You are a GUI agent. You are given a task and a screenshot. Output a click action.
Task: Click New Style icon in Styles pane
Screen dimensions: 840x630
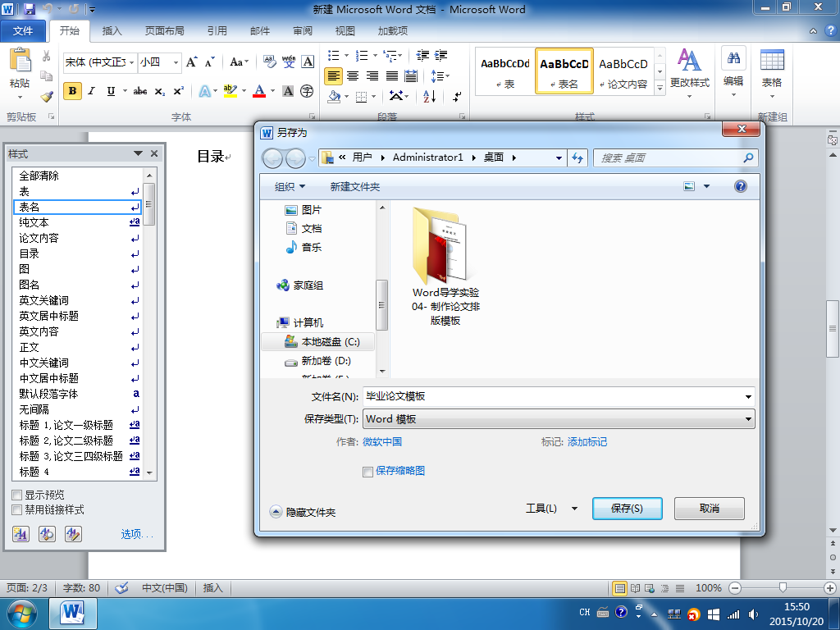tap(21, 533)
